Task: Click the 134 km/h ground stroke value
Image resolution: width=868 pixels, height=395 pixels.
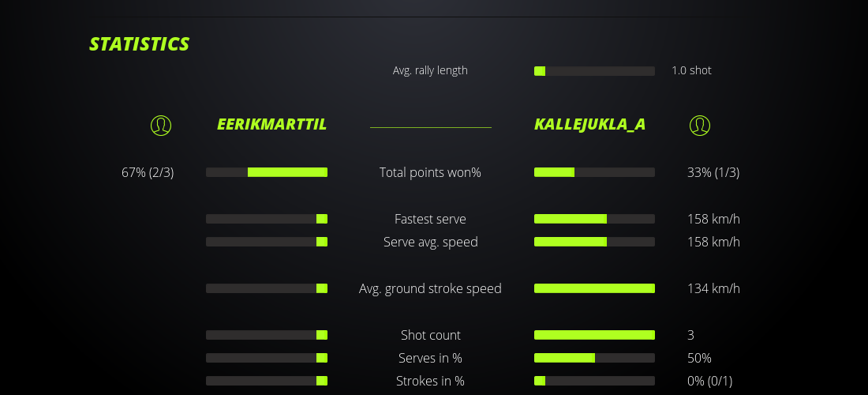Action: 713,288
